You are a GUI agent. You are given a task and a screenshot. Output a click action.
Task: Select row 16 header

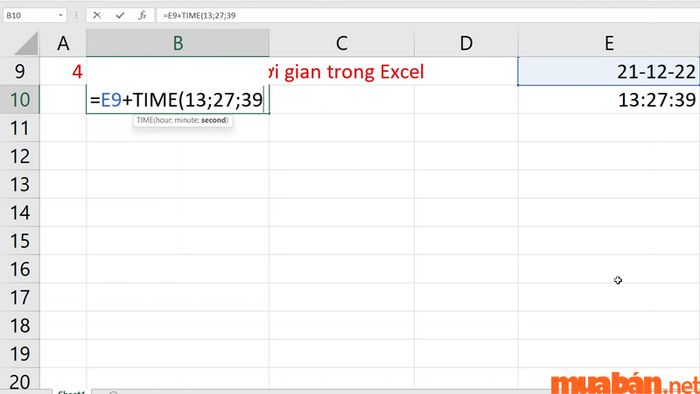(x=20, y=269)
